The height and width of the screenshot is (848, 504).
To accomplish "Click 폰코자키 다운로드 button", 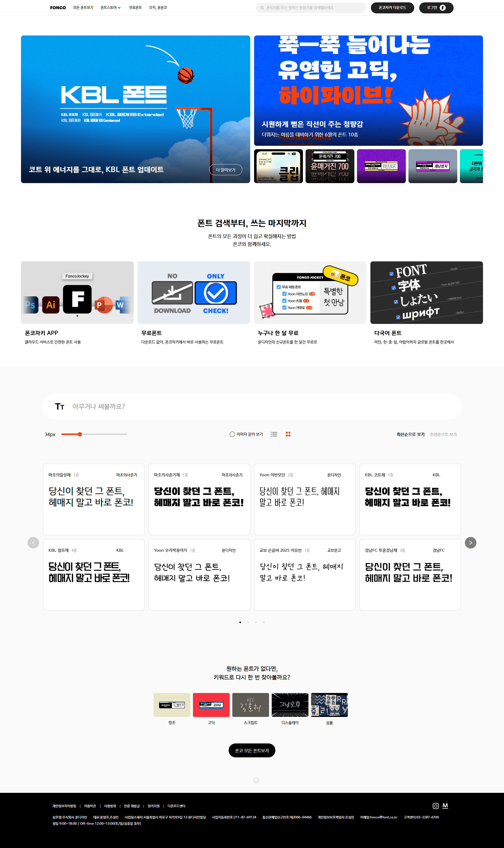I will coord(392,7).
